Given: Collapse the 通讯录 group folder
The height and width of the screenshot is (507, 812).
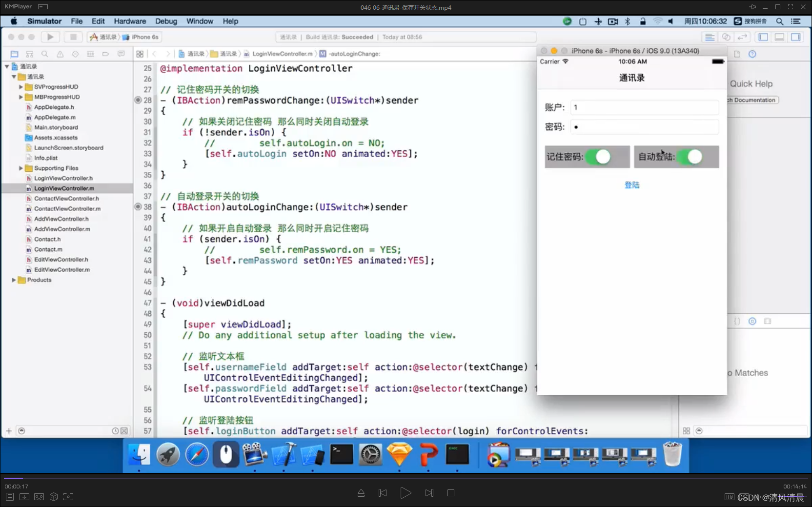Looking at the screenshot, I should coord(14,77).
